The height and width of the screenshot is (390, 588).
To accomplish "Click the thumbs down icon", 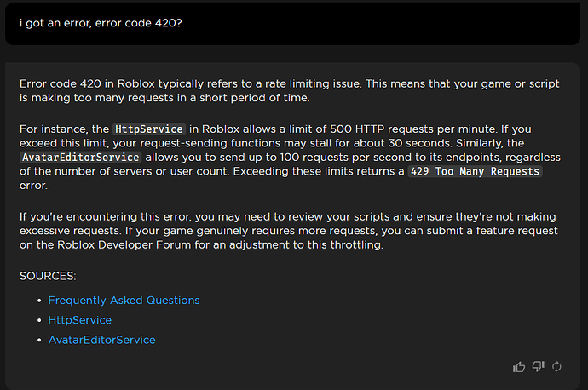I will 538,367.
